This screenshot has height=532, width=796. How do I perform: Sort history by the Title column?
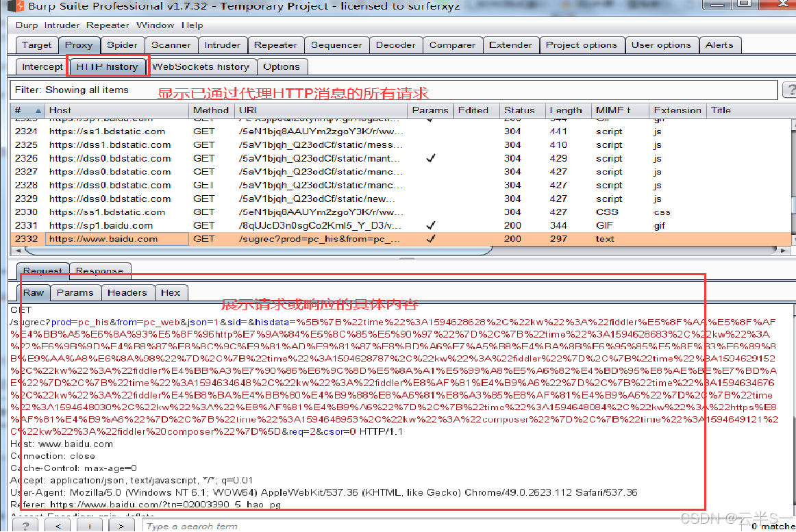pyautogui.click(x=748, y=110)
